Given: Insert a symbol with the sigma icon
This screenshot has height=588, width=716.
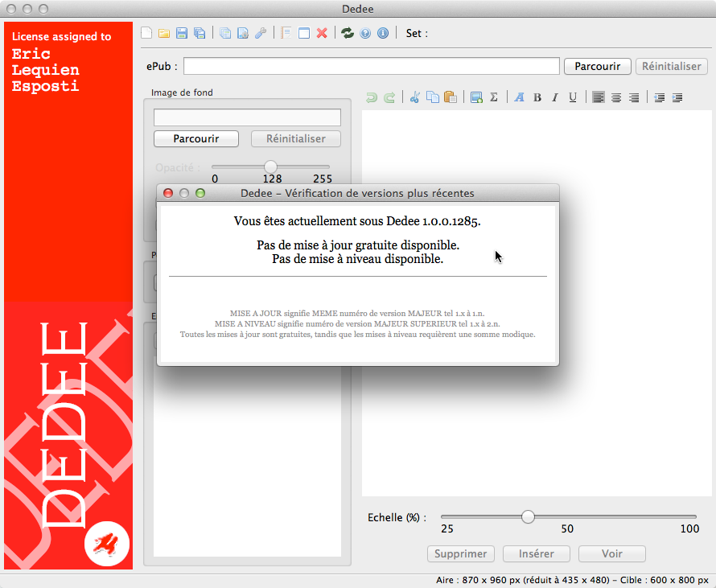Looking at the screenshot, I should tap(494, 97).
